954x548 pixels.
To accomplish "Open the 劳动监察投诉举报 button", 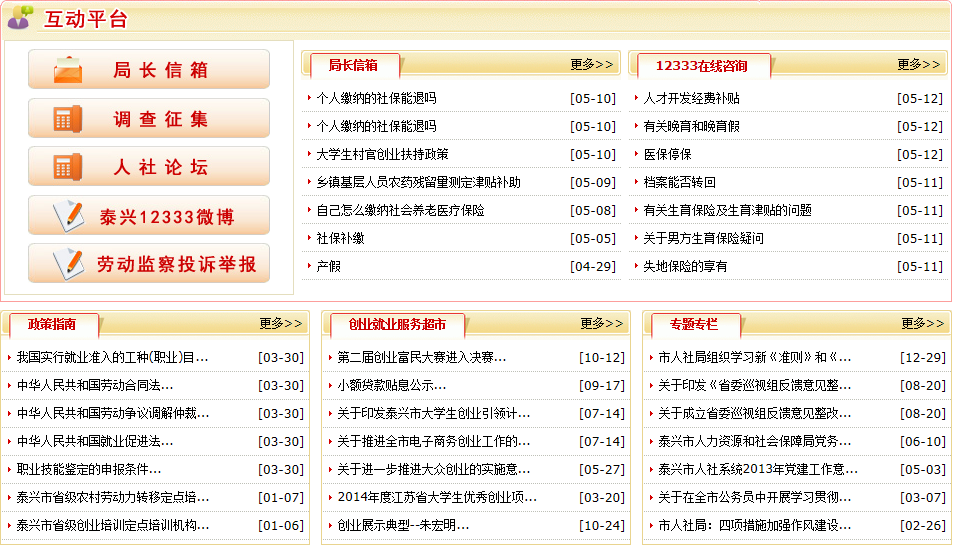I will [x=149, y=263].
